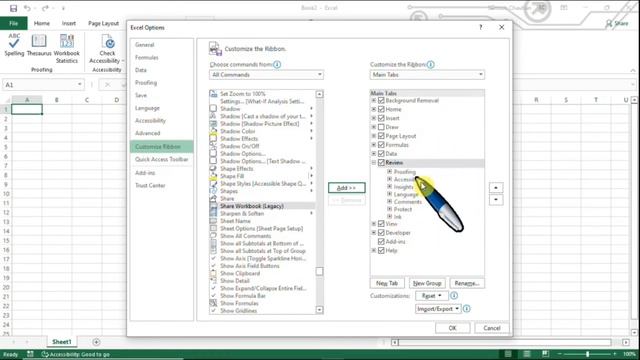Open Advanced options category
Screen dimensions: 640x360
pos(147,133)
